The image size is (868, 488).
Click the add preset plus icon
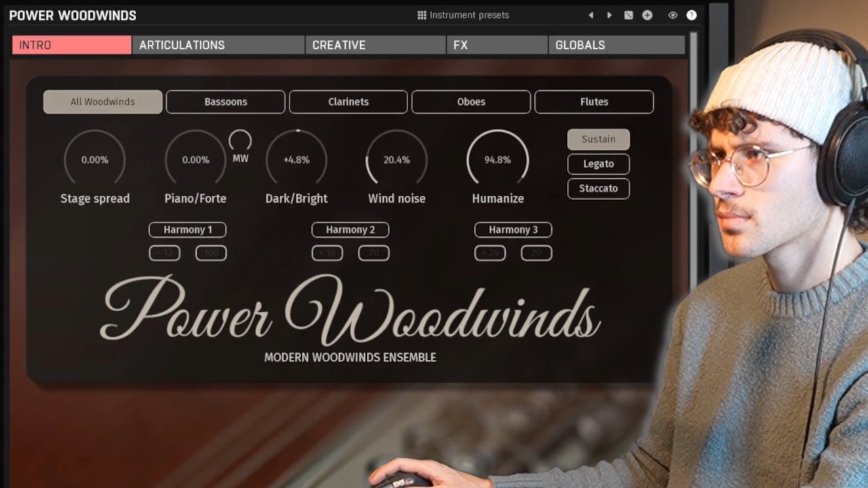(x=648, y=15)
